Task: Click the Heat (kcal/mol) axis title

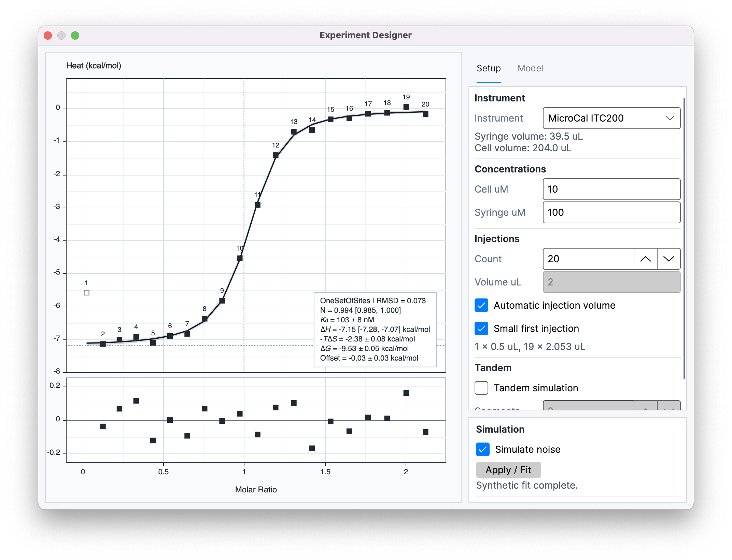Action: (94, 66)
